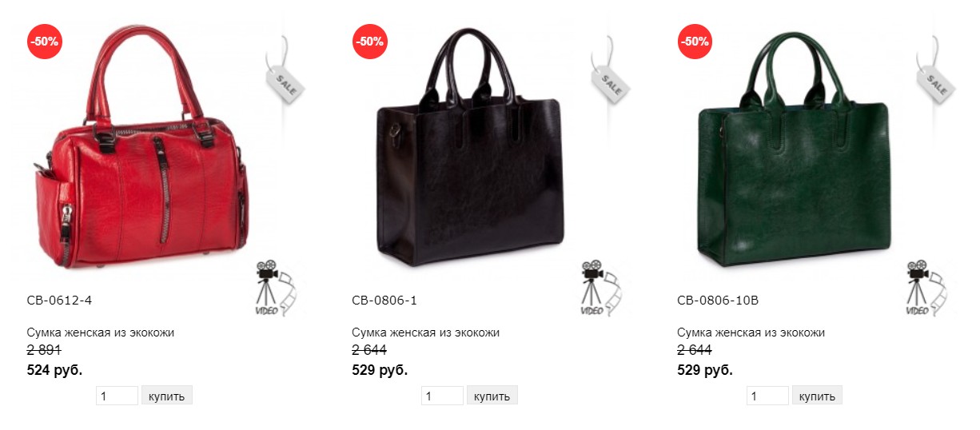Open the video icon for CB-0806-10B
The width and height of the screenshot is (980, 430).
[925, 288]
